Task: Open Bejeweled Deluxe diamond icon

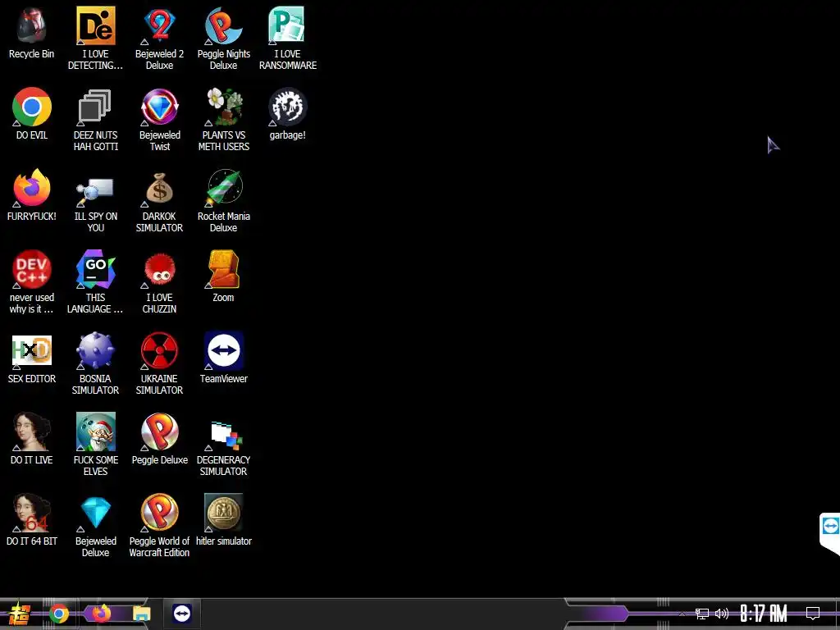Action: coord(95,513)
